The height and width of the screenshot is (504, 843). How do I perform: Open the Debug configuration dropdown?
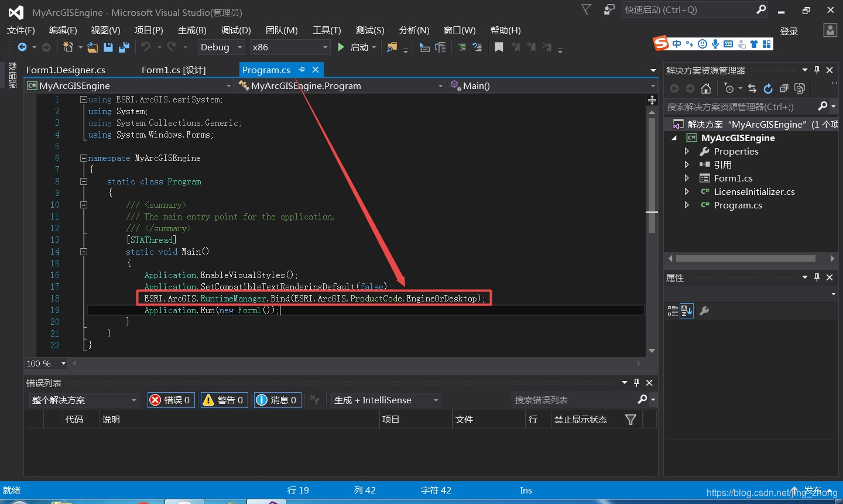pos(221,47)
